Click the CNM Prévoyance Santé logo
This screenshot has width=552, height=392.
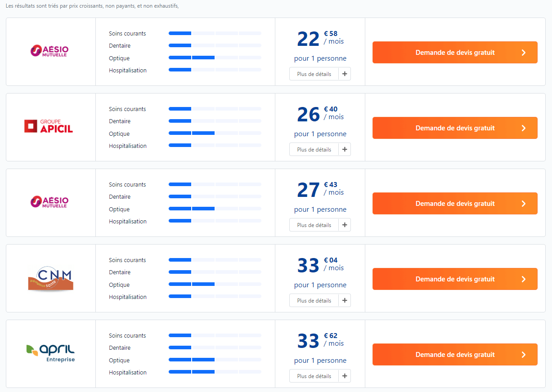point(50,279)
